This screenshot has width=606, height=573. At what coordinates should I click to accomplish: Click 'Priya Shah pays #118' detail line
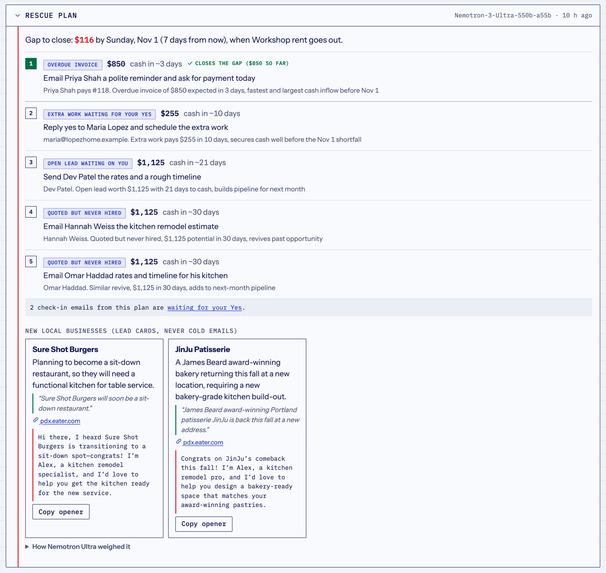point(211,90)
